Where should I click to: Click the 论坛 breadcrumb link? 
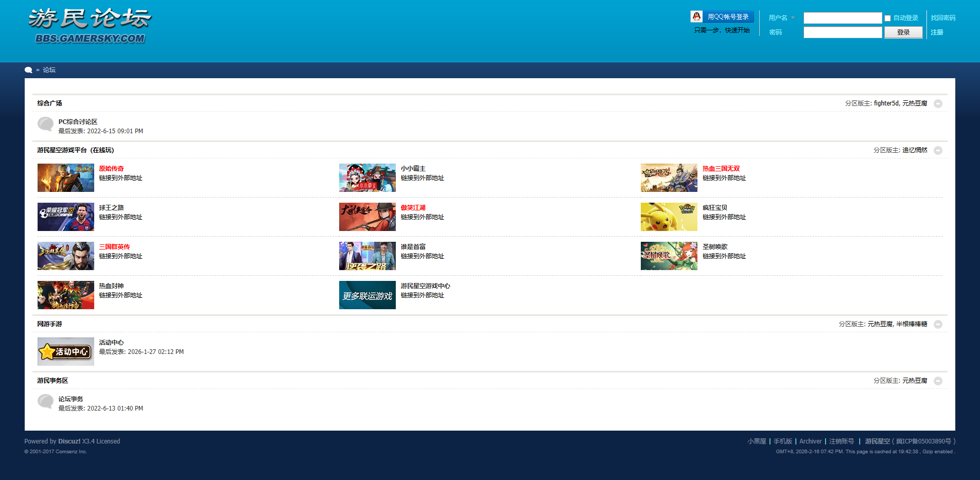49,70
